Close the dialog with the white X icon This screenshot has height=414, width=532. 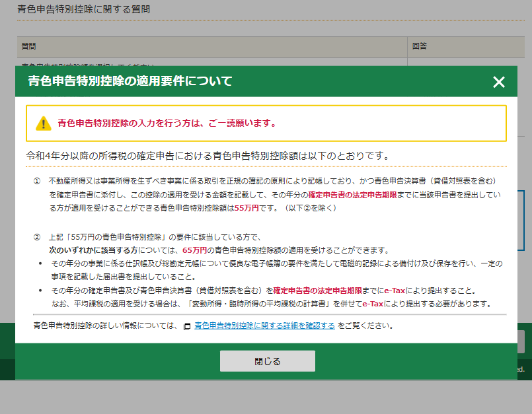[498, 82]
